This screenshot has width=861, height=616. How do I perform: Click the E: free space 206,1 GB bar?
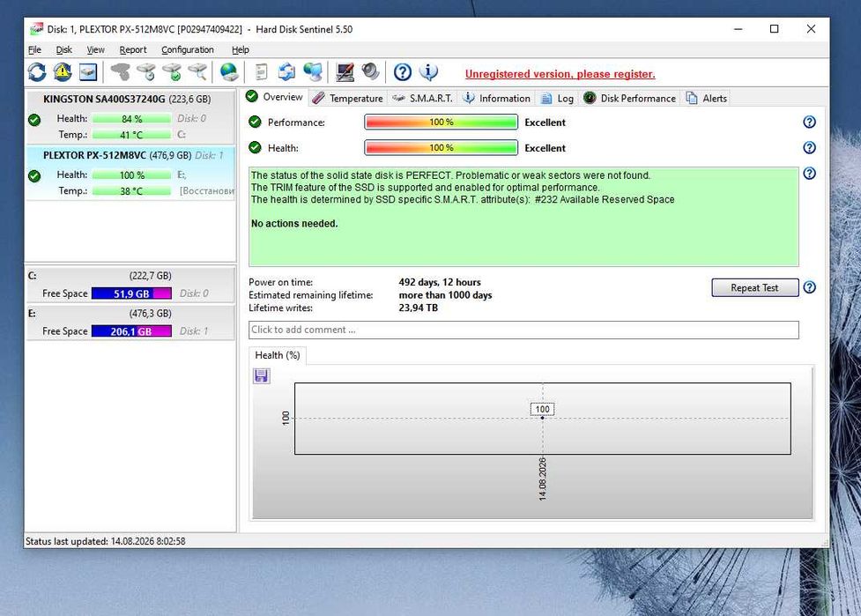(131, 331)
